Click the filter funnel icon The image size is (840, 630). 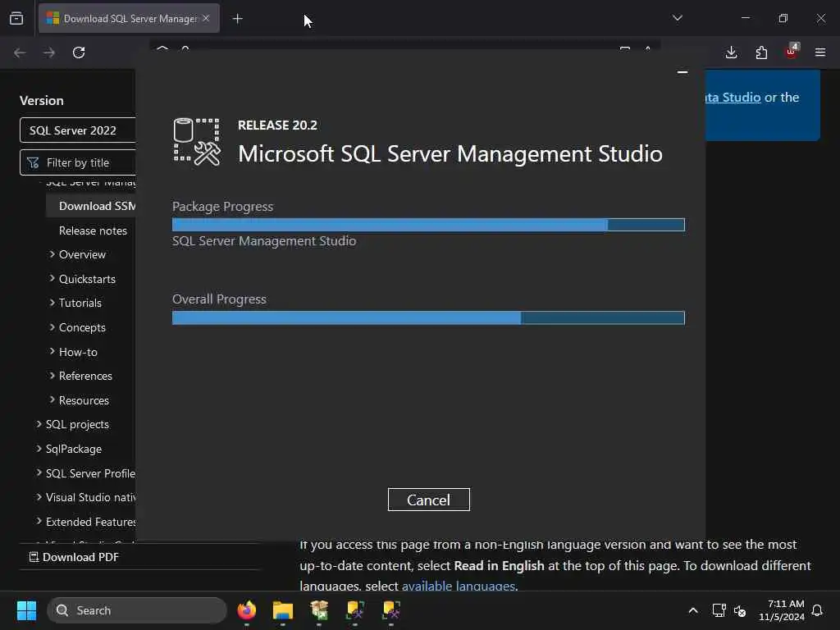pyautogui.click(x=33, y=162)
